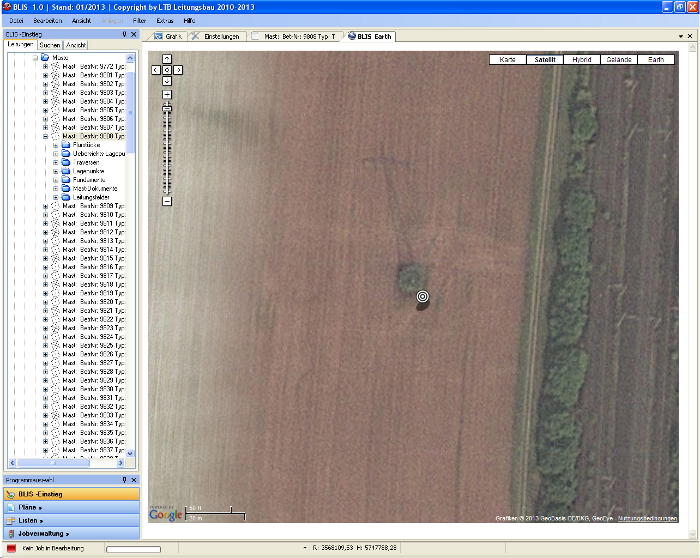Click the Jobverwaltung traffic light icon

pos(11,533)
